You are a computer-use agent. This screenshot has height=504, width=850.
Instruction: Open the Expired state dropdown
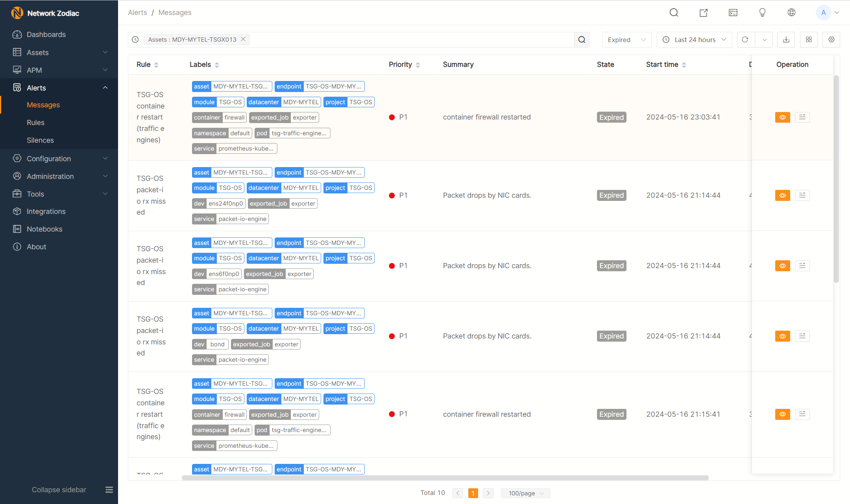[x=626, y=40]
